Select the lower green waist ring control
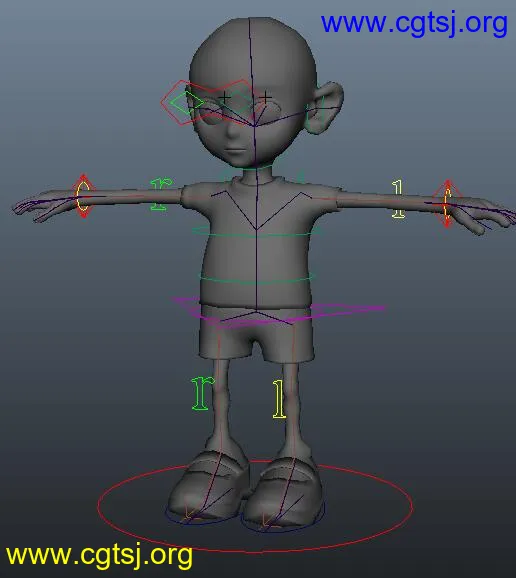This screenshot has width=516, height=578. tap(257, 277)
